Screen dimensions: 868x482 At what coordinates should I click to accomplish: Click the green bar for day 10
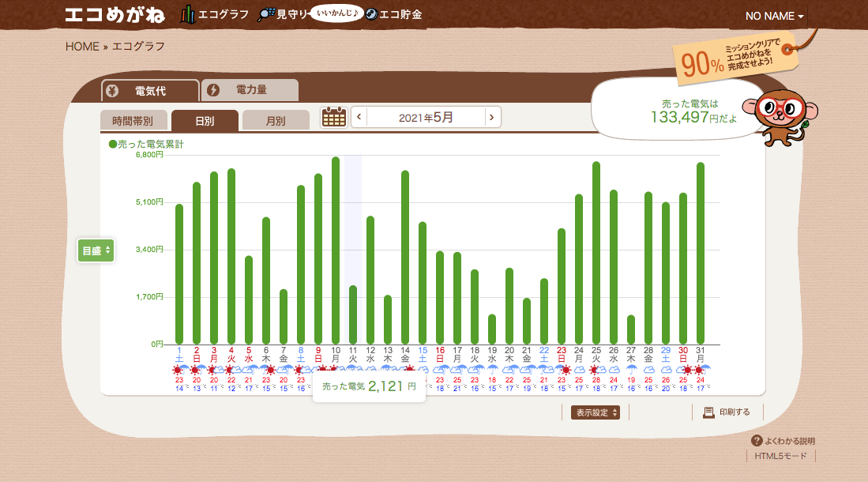click(336, 250)
